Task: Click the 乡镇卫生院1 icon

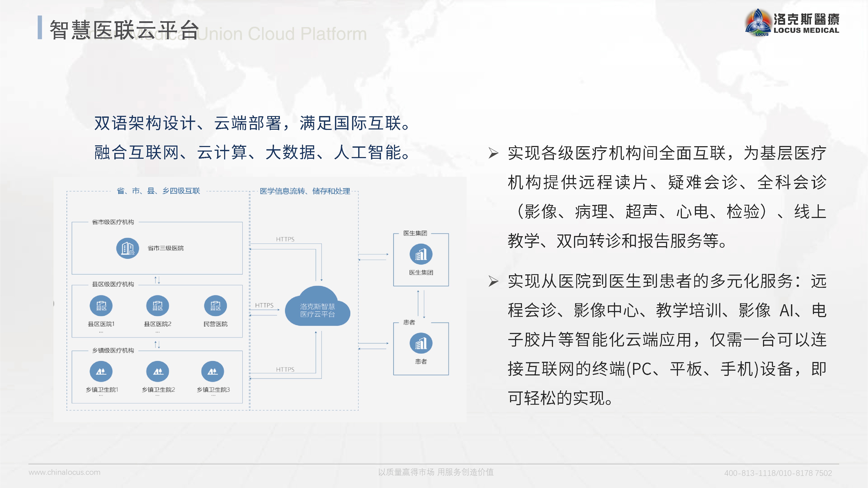Action: (x=101, y=372)
